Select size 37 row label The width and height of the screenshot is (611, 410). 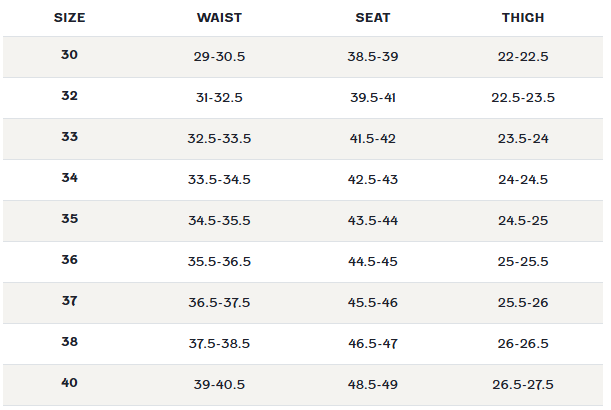(x=69, y=300)
